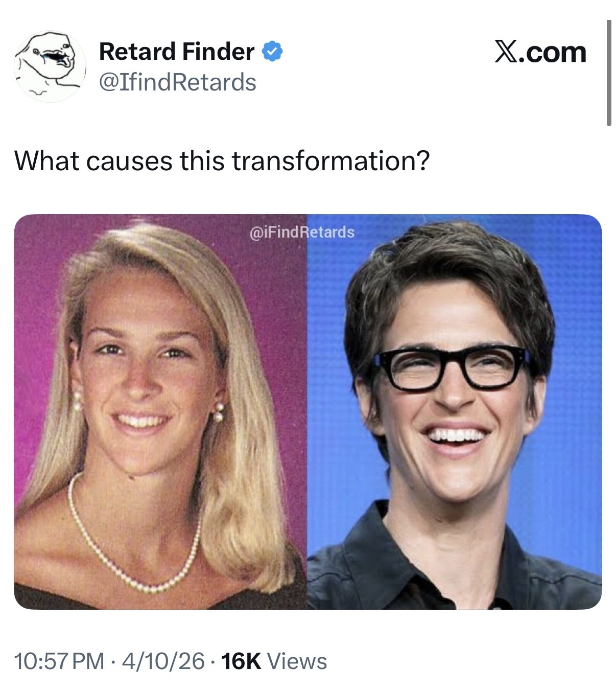Open the 16K Views count
This screenshot has height=691, width=616.
tap(272, 661)
